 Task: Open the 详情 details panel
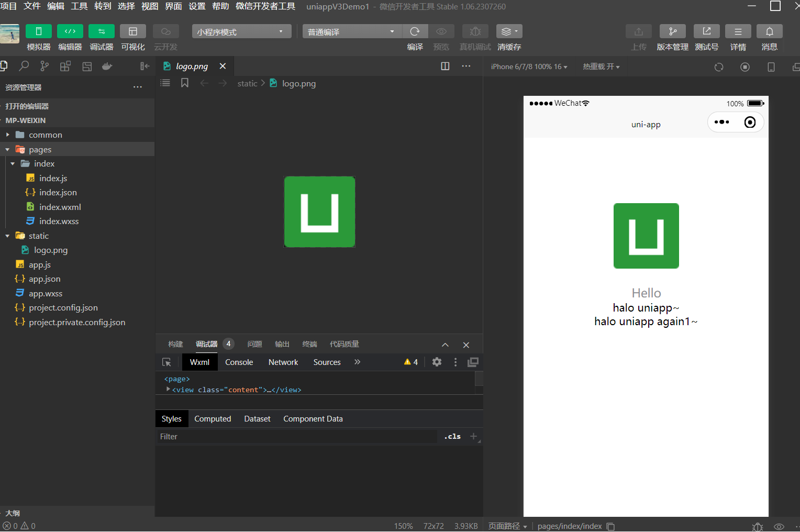click(x=738, y=31)
